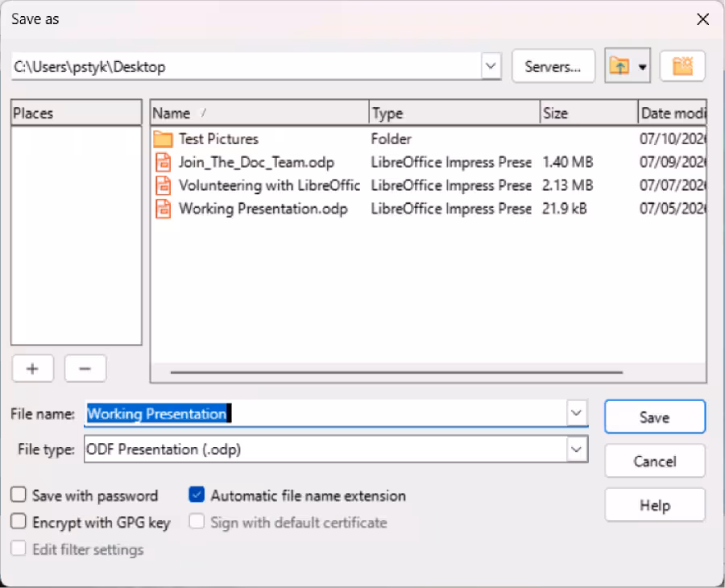Image resolution: width=725 pixels, height=588 pixels.
Task: Click the Folder type cell
Action: pos(391,139)
